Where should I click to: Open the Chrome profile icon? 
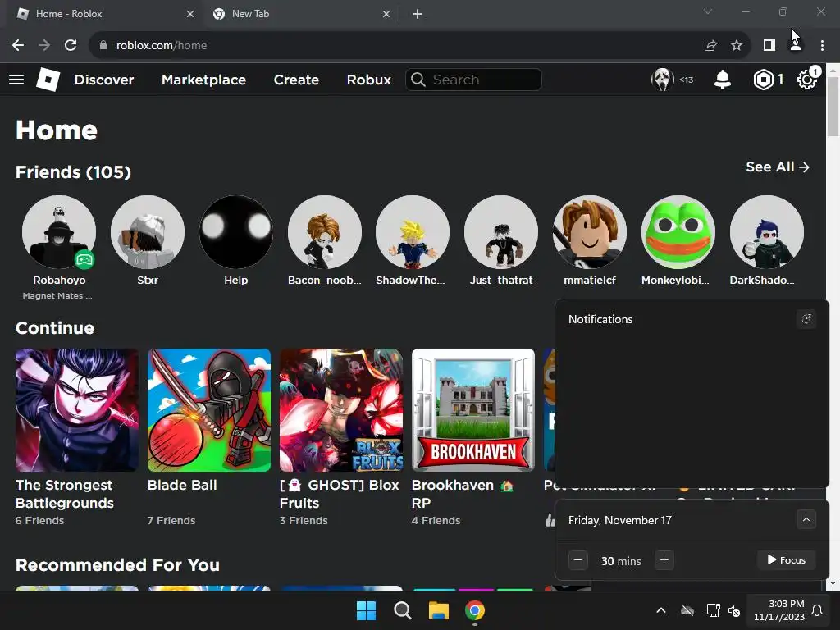pos(796,46)
